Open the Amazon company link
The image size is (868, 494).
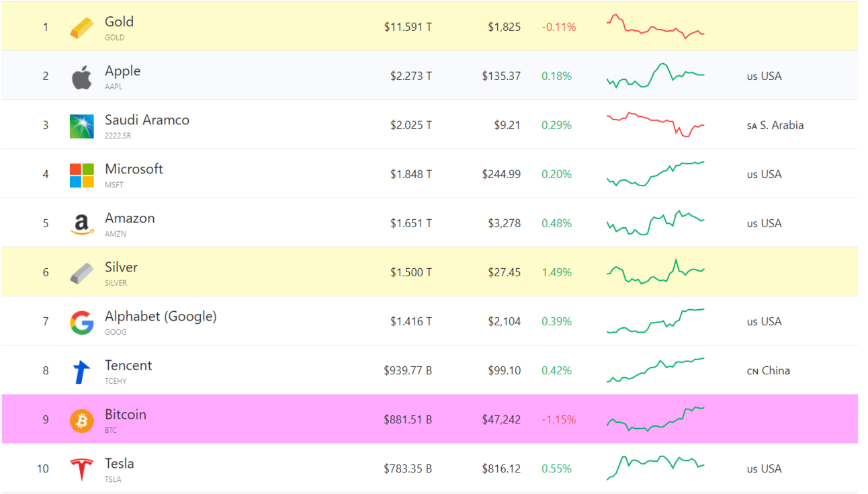pyautogui.click(x=130, y=218)
